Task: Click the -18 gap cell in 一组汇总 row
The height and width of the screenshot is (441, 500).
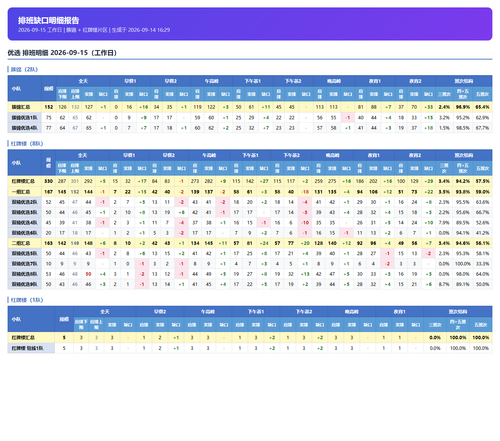Action: point(305,192)
